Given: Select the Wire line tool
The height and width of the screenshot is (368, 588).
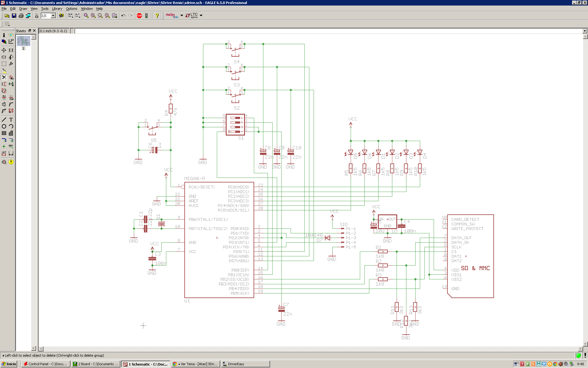Looking at the screenshot, I should (4, 120).
